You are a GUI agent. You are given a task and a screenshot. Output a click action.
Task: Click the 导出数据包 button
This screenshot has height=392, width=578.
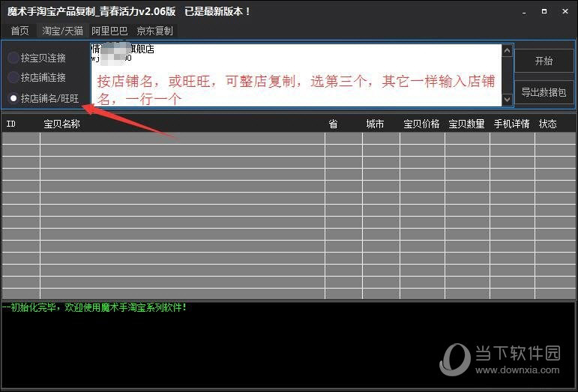pyautogui.click(x=544, y=92)
